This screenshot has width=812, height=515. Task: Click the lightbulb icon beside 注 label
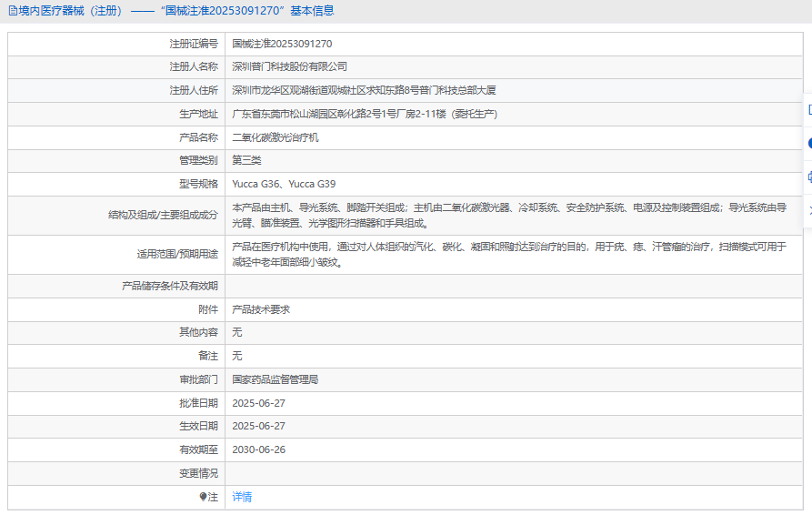pyautogui.click(x=203, y=497)
